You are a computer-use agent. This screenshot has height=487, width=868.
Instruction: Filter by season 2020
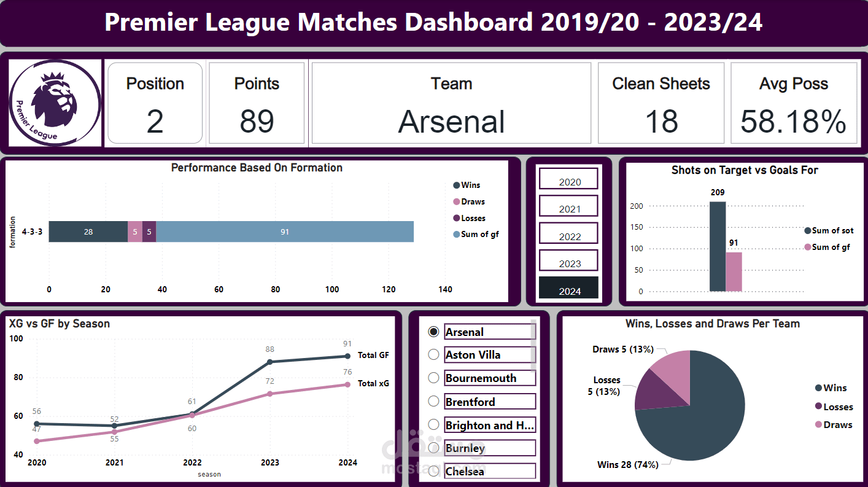(x=568, y=179)
